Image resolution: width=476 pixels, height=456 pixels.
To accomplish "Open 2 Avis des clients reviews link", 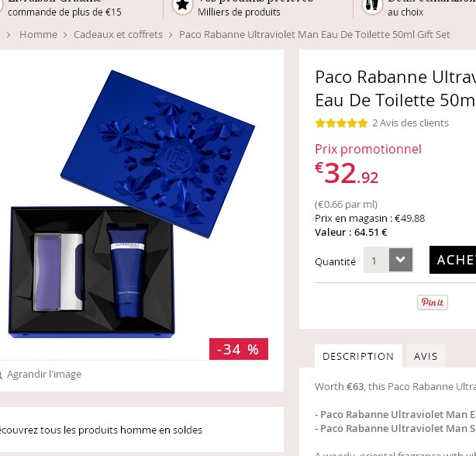I will coord(410,123).
